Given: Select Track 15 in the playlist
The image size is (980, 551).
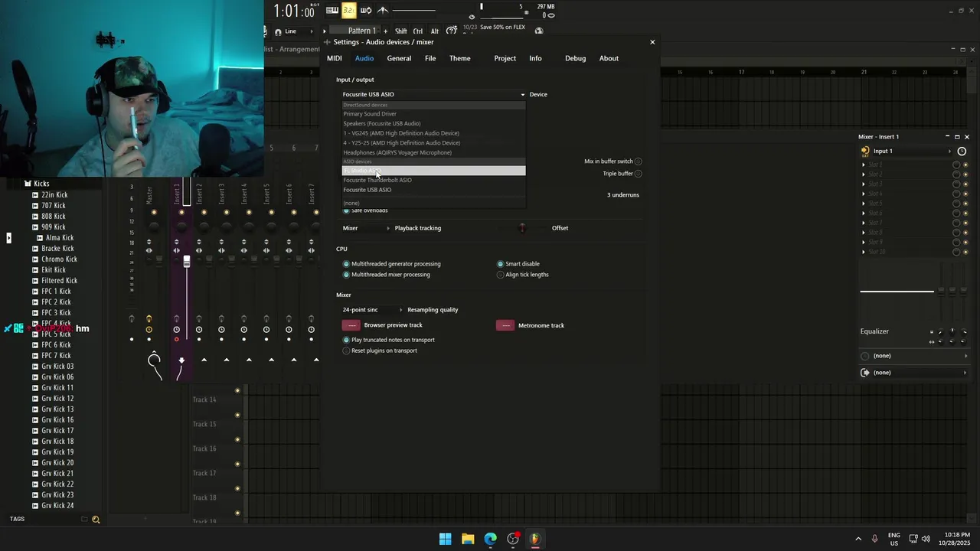Looking at the screenshot, I should (x=204, y=424).
